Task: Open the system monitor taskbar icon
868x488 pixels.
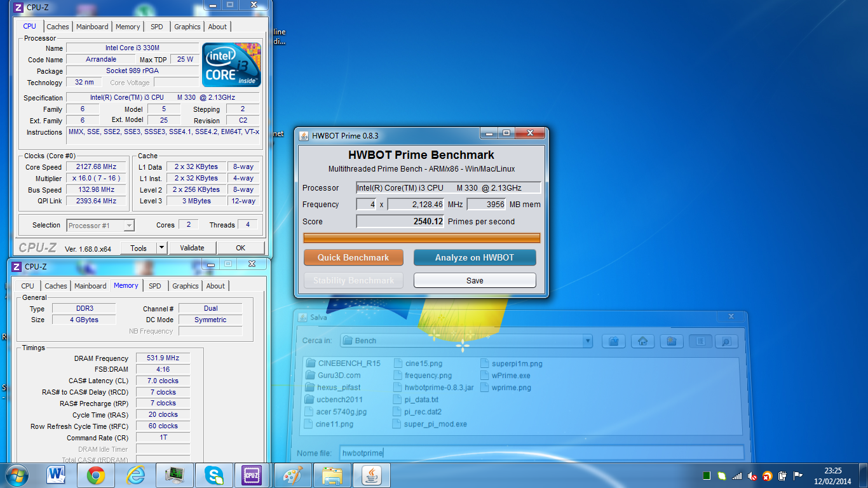Action: [174, 475]
